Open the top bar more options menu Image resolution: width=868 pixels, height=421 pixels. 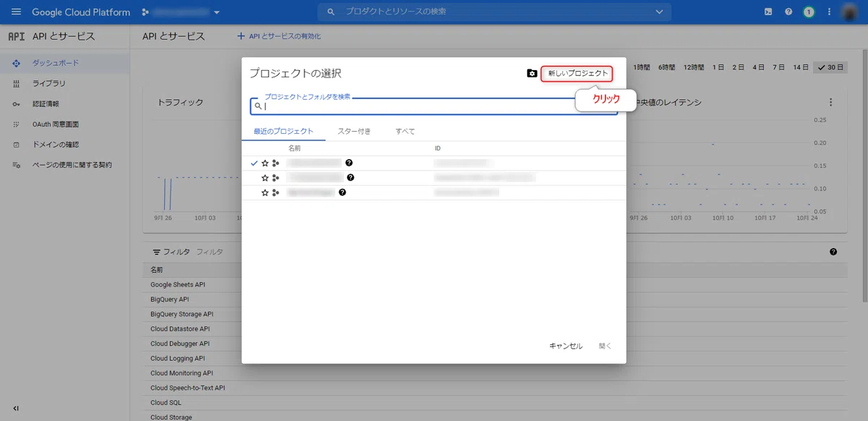829,12
